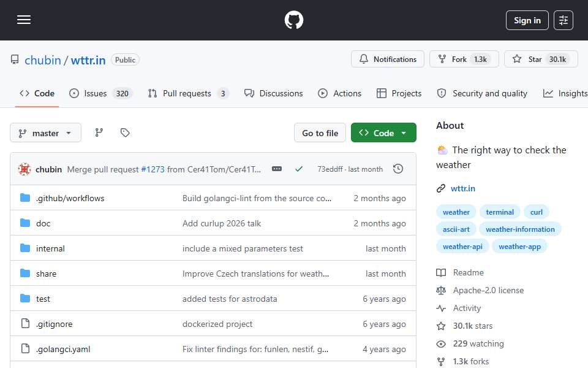
Task: Select the weather-api topic tag
Action: click(462, 247)
